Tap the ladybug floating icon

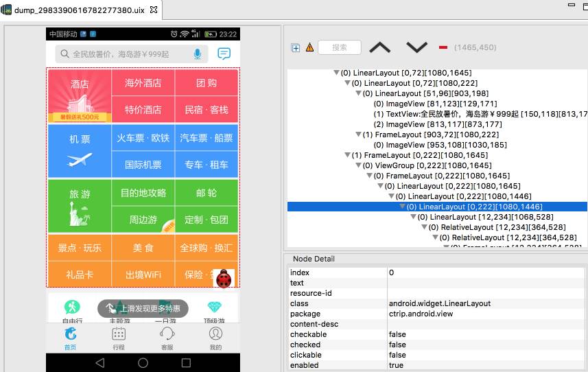(224, 279)
